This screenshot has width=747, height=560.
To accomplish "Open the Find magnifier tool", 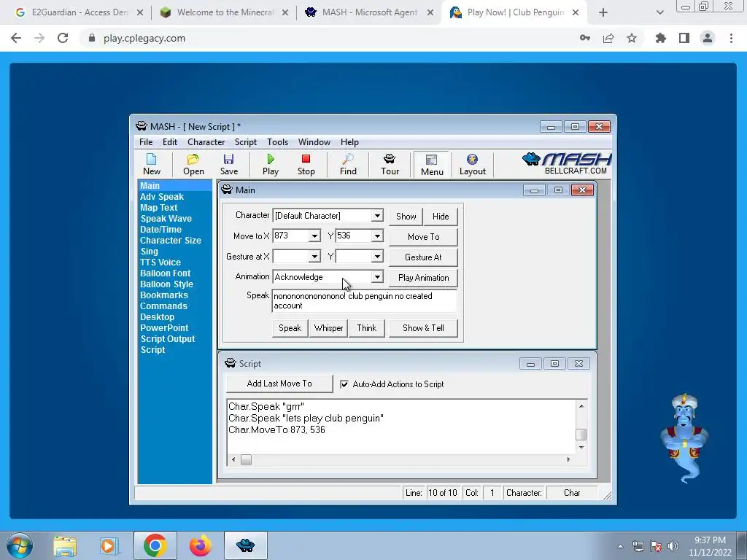I will pyautogui.click(x=348, y=164).
